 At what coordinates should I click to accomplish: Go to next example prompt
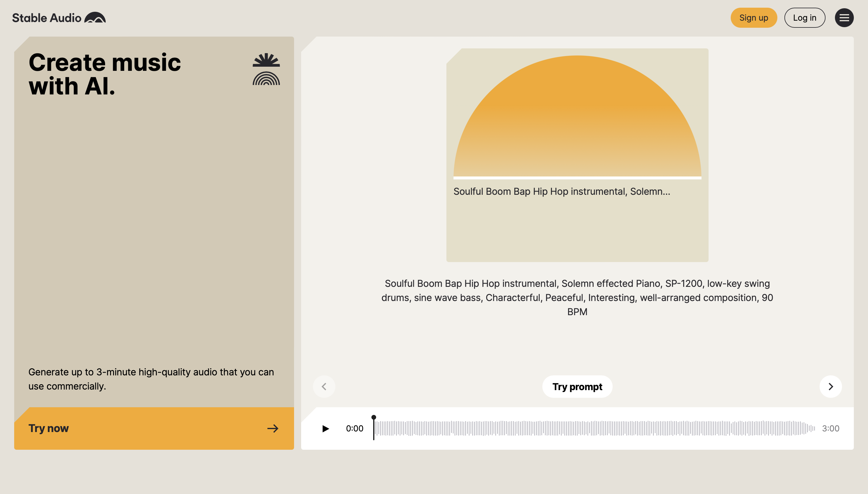(830, 387)
